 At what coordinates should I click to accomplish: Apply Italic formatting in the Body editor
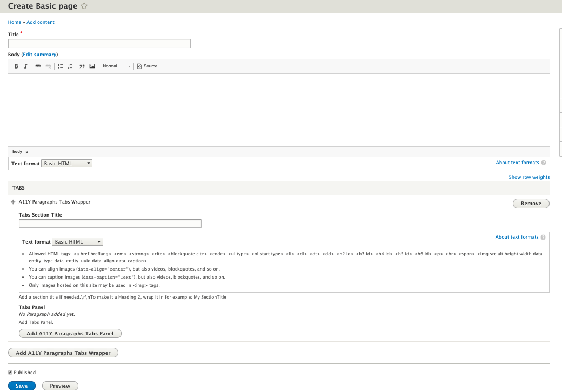click(x=25, y=66)
